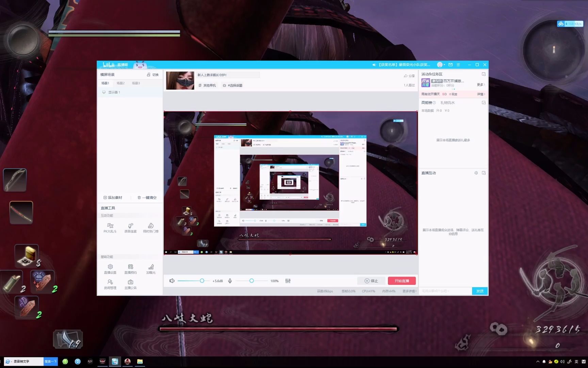Open the hamburger menu in title bar

coord(458,64)
